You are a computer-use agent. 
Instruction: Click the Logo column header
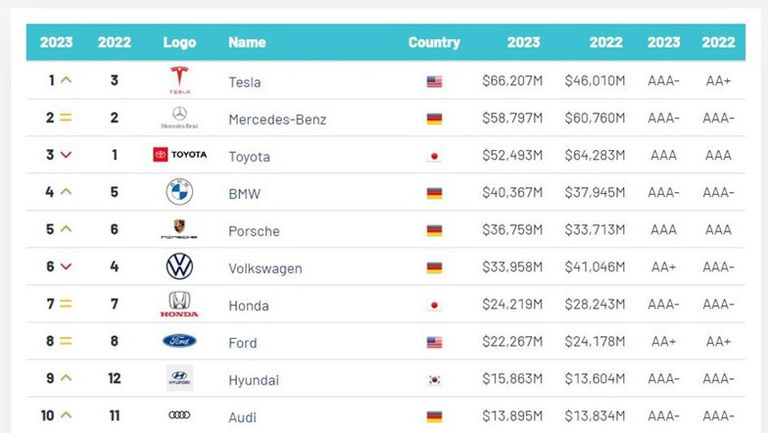pyautogui.click(x=179, y=43)
